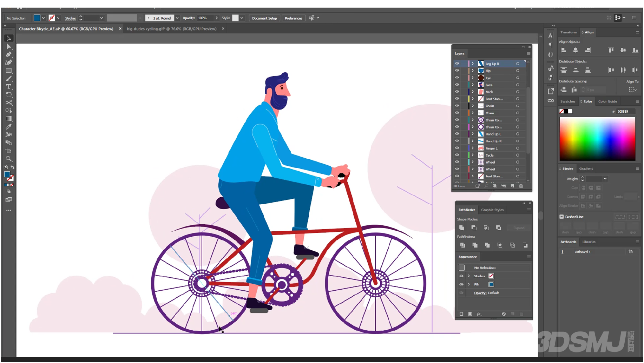Open the Graphic Styles tab
The height and width of the screenshot is (363, 644).
[492, 210]
